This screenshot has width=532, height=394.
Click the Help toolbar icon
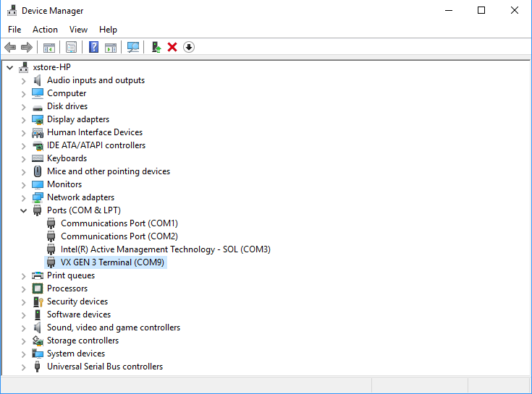point(93,47)
